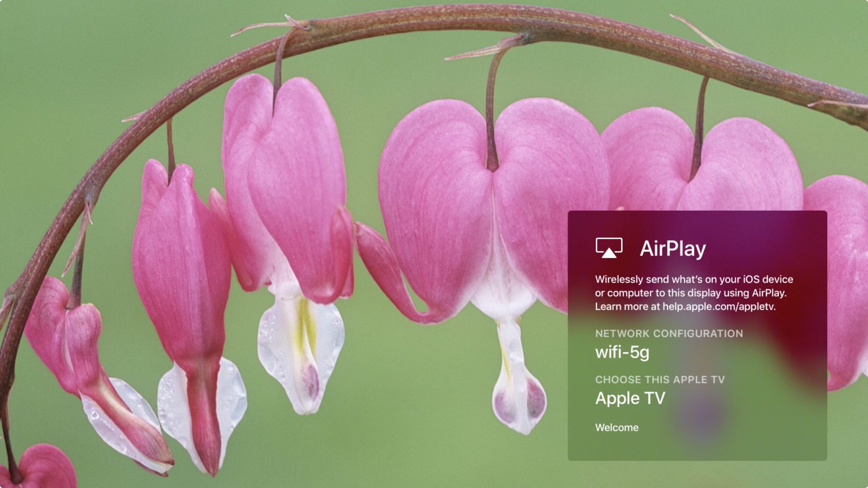Click the yellow-streaked white petal of second flower
The height and width of the screenshot is (488, 868).
click(x=302, y=352)
